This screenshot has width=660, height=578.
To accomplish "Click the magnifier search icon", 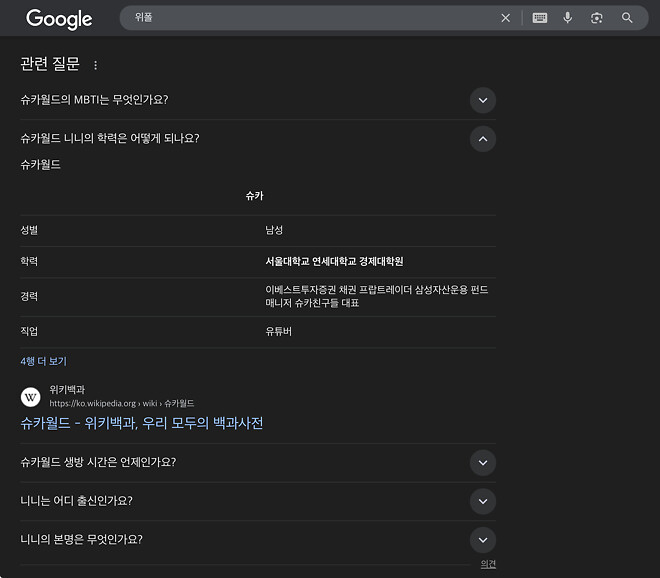I will (627, 18).
